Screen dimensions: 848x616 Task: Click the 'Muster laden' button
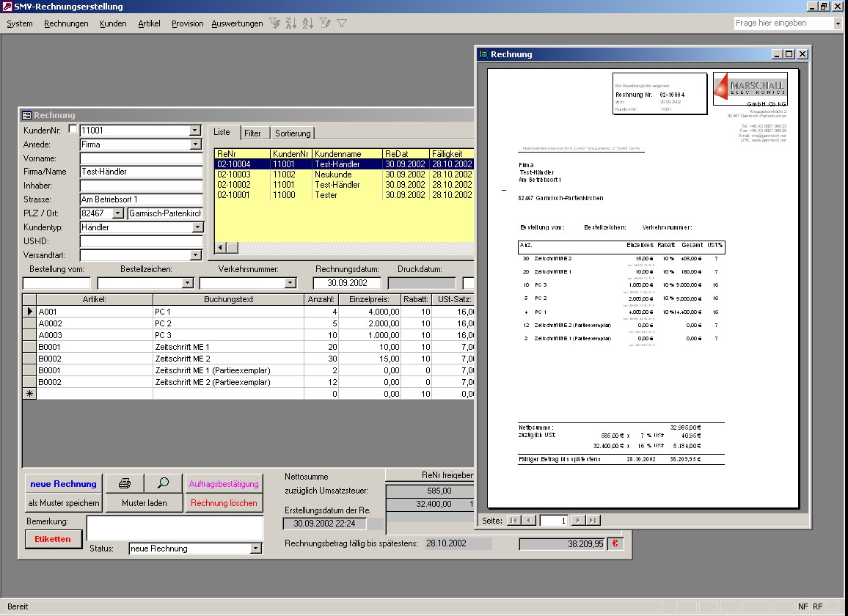click(144, 503)
